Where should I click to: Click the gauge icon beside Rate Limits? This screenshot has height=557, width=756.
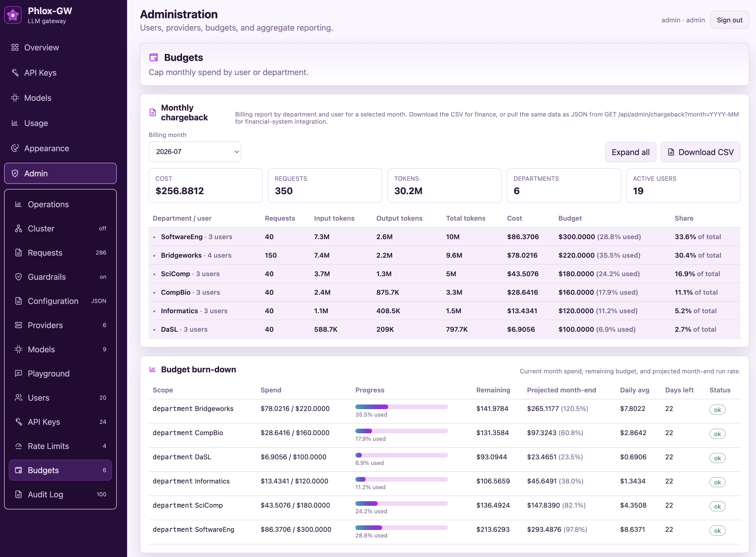coord(19,446)
